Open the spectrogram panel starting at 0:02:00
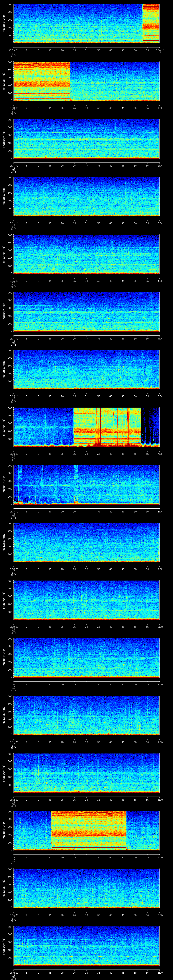This screenshot has height=980, width=173. (86, 196)
